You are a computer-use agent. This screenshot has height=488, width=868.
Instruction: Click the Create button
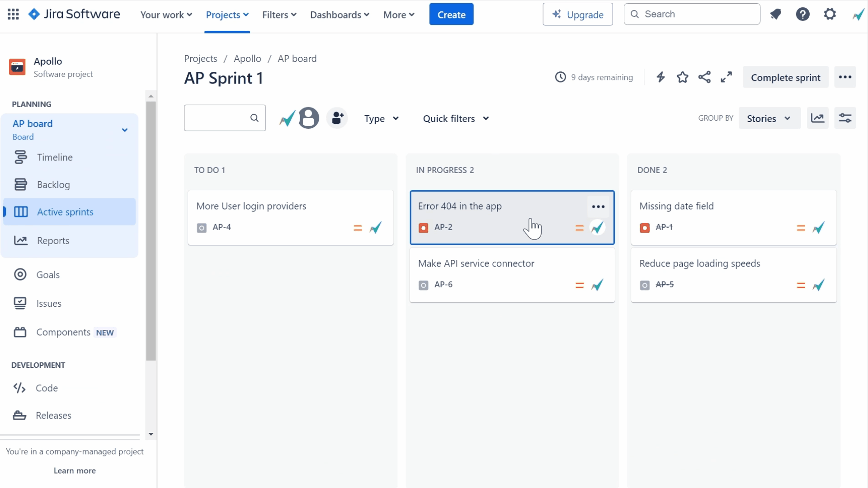[x=451, y=14]
